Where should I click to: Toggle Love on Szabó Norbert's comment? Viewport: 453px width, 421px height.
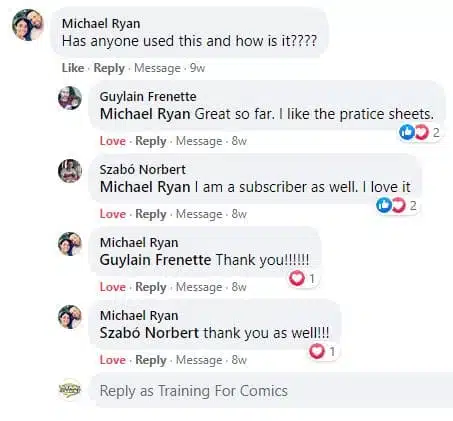pos(113,214)
